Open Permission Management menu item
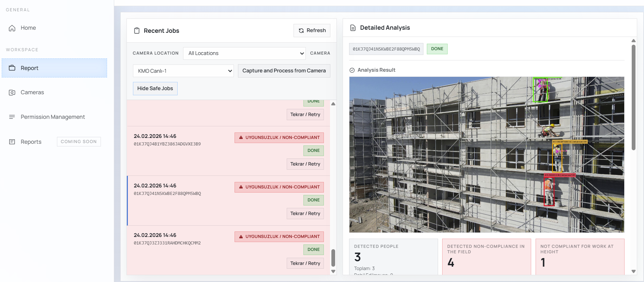Image resolution: width=644 pixels, height=282 pixels. [x=53, y=117]
